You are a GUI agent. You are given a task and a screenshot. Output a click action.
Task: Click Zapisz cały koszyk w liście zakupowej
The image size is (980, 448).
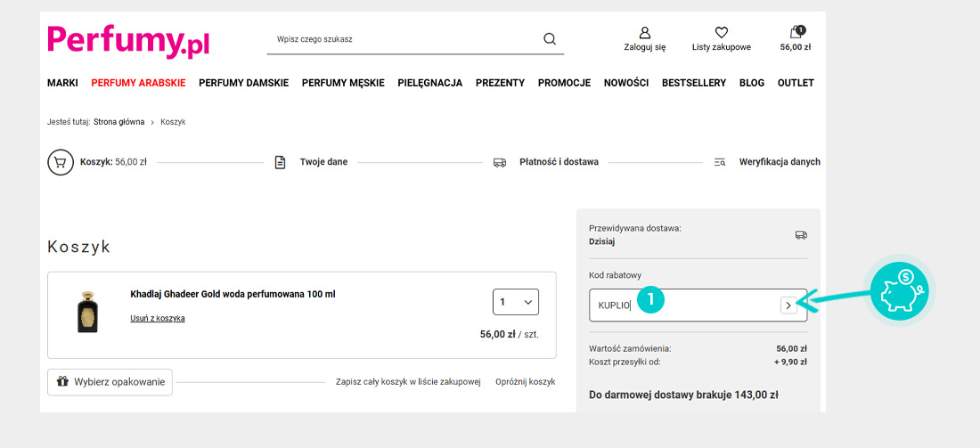408,382
